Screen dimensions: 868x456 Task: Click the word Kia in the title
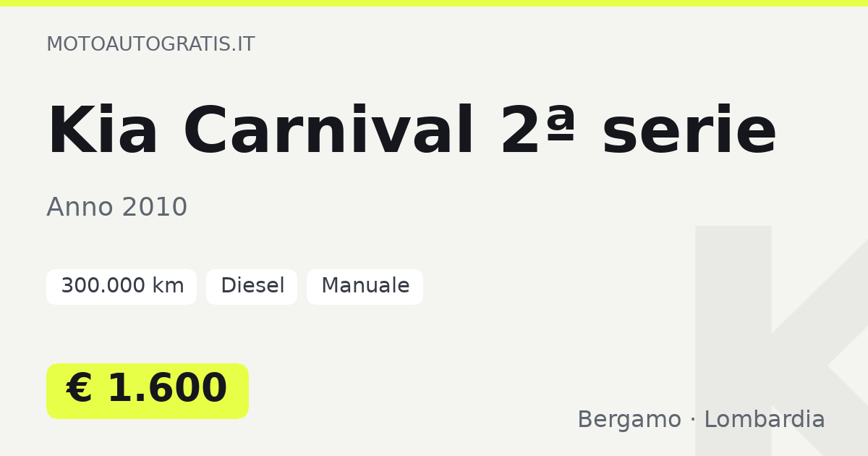click(x=103, y=131)
